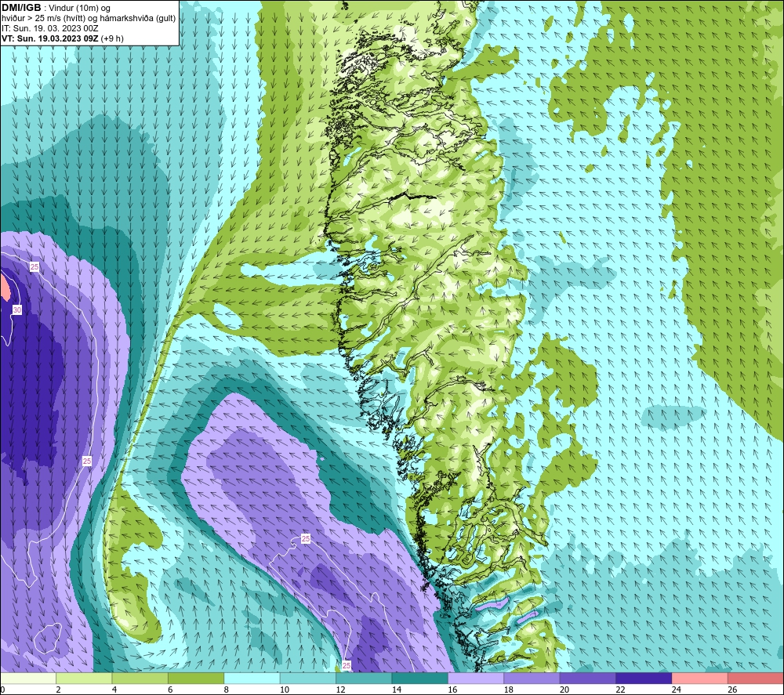Click the "VT: Sun. 19.03.2023 09Z" line
The height and width of the screenshot is (695, 784).
pyautogui.click(x=49, y=38)
